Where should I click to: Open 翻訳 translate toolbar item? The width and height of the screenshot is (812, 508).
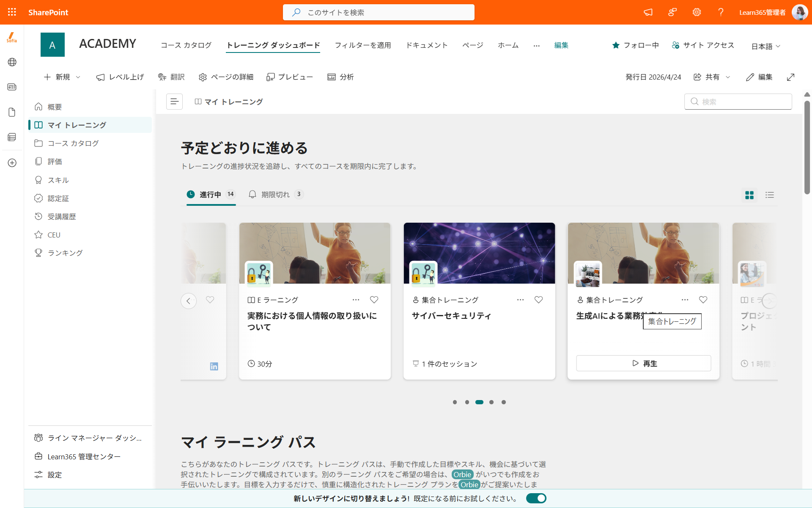click(x=171, y=77)
